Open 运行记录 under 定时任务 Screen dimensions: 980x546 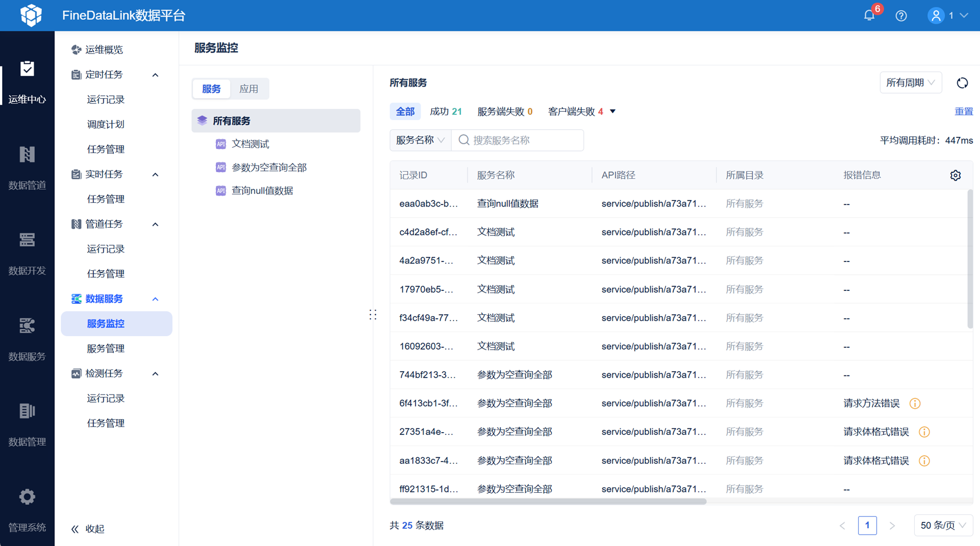click(106, 100)
